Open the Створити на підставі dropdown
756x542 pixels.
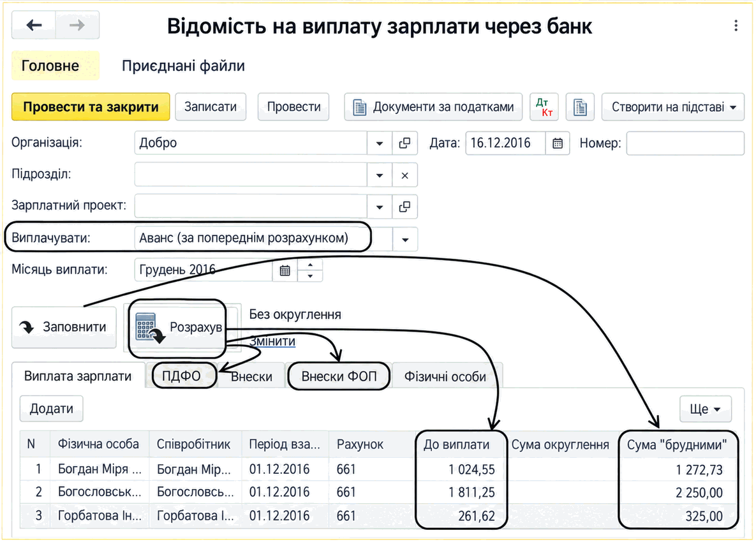[x=673, y=107]
